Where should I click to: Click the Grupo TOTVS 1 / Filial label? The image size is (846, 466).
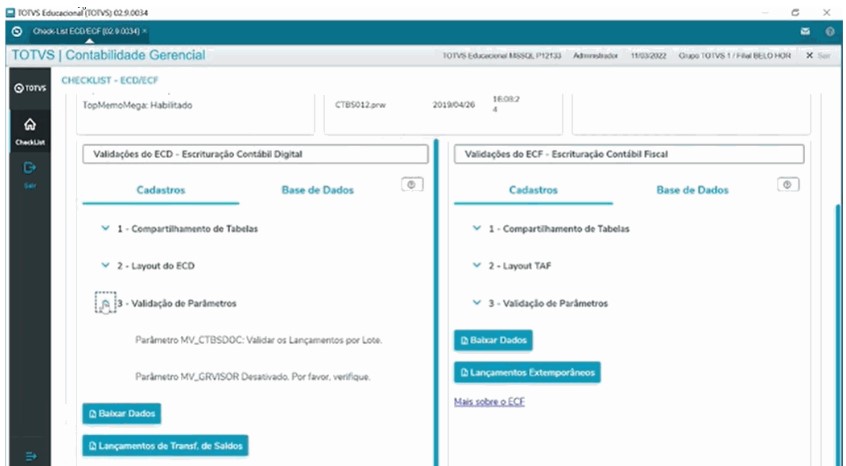click(735, 56)
